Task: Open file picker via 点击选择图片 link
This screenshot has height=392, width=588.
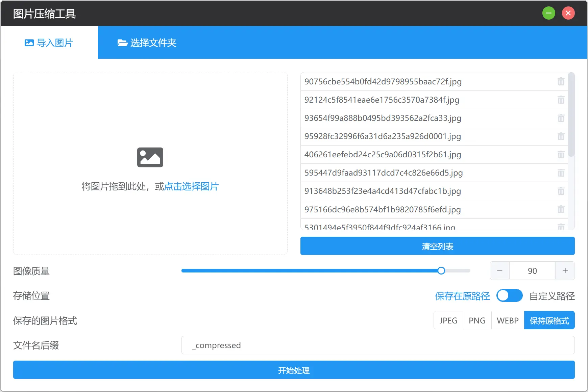Action: click(x=192, y=186)
